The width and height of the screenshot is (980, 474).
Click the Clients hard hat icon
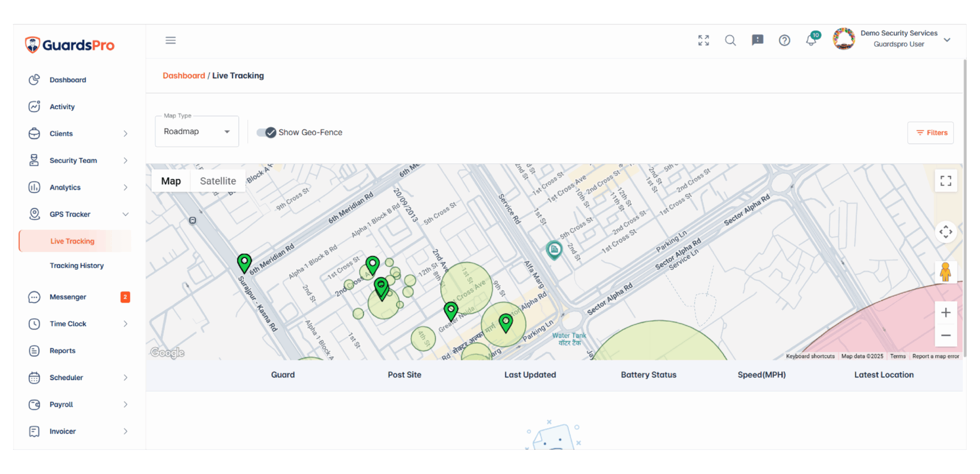point(34,134)
